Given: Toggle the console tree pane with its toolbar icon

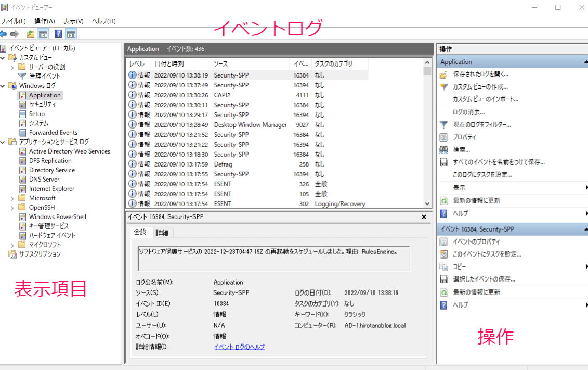Looking at the screenshot, I should pyautogui.click(x=43, y=34).
